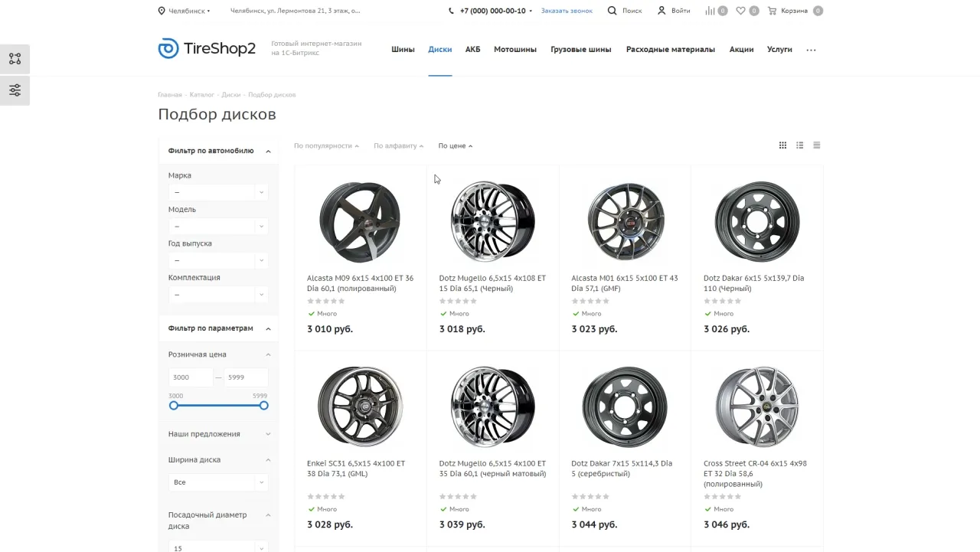This screenshot has width=980, height=552.
Task: Open the Модель dropdown
Action: click(218, 226)
